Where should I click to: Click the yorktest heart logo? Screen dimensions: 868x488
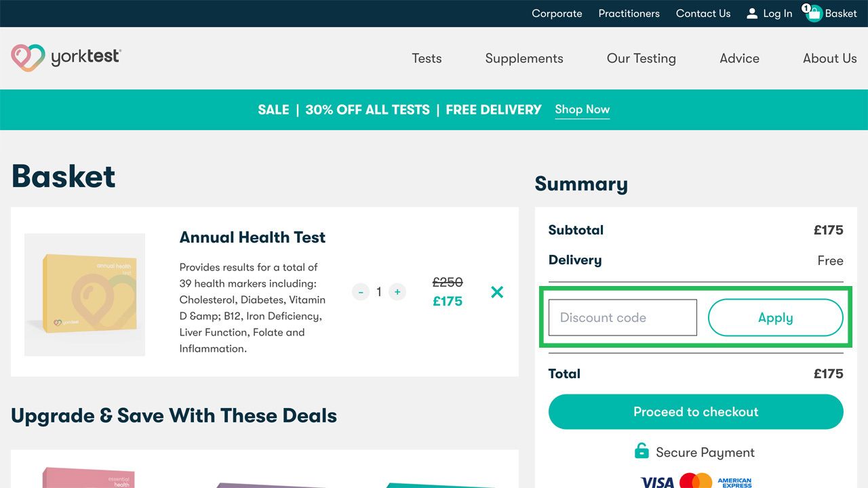click(27, 58)
